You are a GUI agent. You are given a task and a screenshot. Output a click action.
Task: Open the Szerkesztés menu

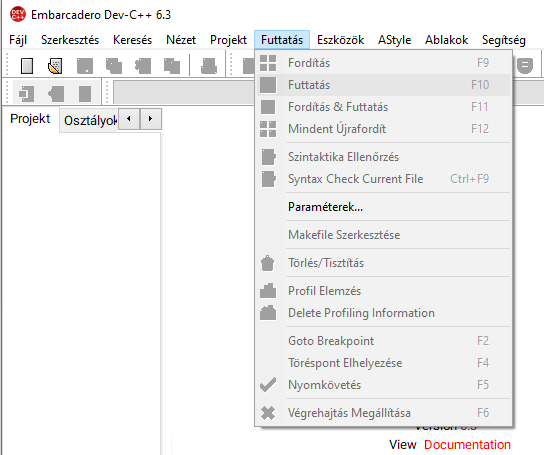pyautogui.click(x=70, y=40)
